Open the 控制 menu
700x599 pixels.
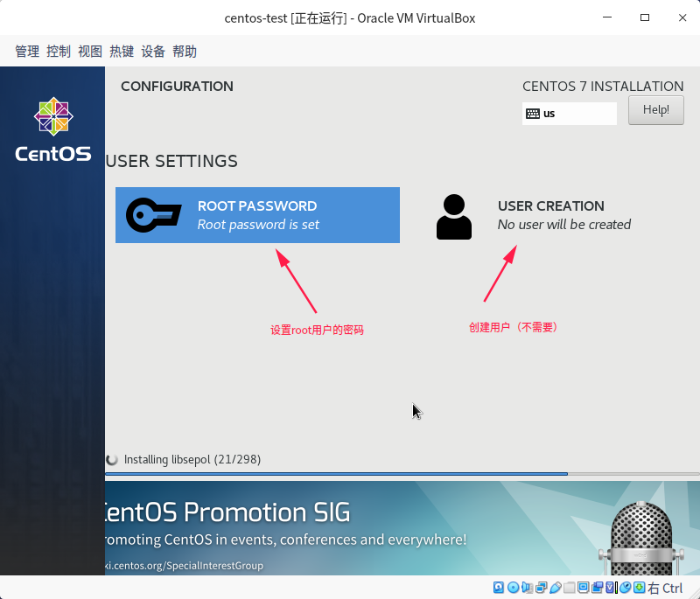[x=59, y=52]
